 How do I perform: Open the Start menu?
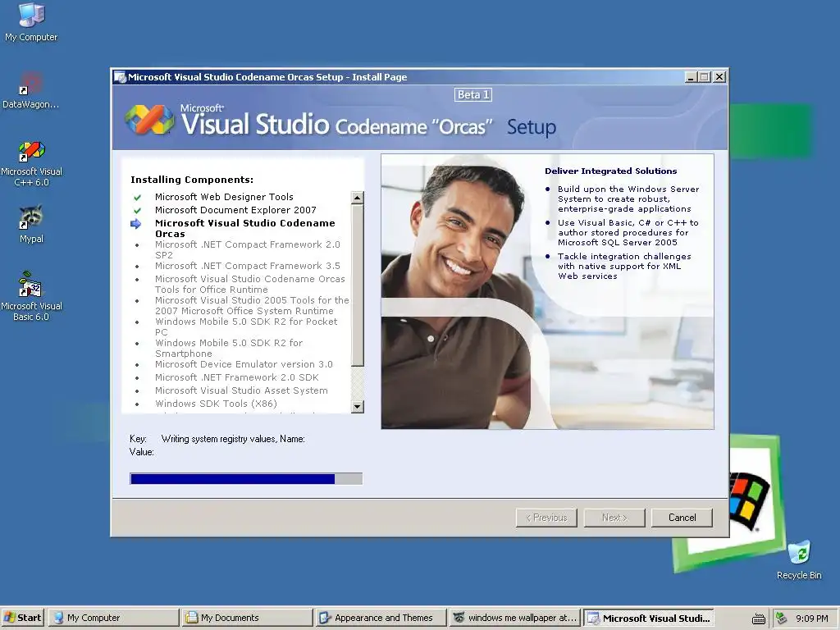22,618
